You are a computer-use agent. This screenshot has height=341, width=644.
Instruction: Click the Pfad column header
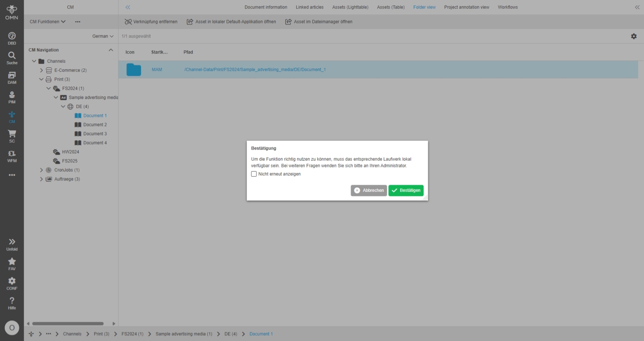pyautogui.click(x=188, y=52)
